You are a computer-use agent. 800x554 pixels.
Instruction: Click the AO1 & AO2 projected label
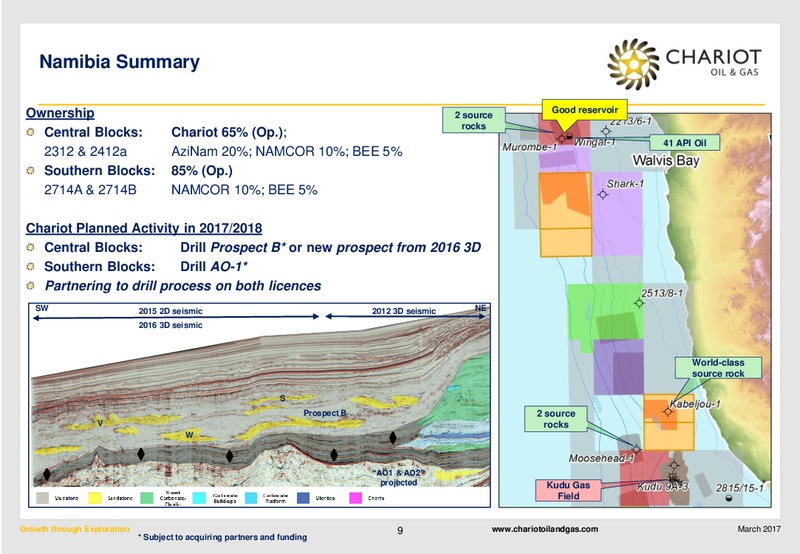point(398,477)
